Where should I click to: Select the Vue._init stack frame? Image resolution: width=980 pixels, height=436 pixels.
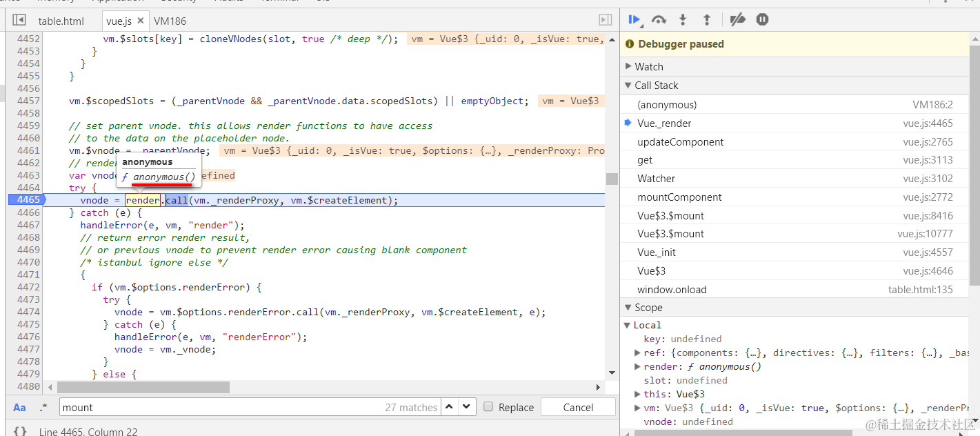[794, 252]
